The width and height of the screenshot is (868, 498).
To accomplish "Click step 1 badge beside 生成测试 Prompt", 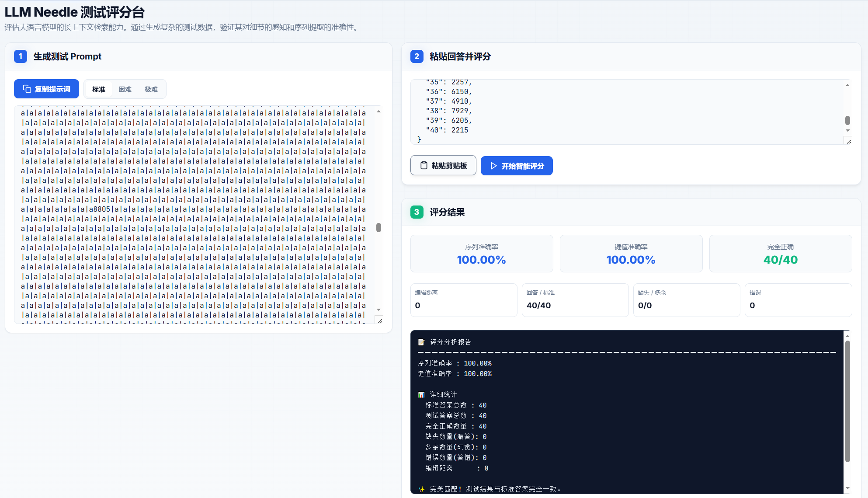I will pyautogui.click(x=21, y=56).
